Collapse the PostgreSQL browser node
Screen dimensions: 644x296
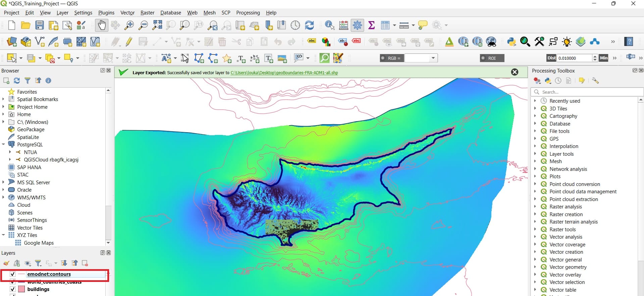[4, 145]
